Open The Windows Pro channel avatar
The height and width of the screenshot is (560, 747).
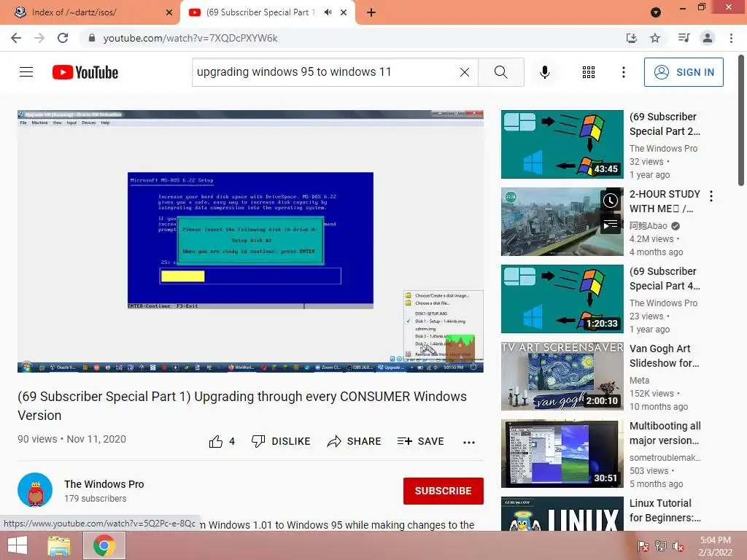[35, 490]
